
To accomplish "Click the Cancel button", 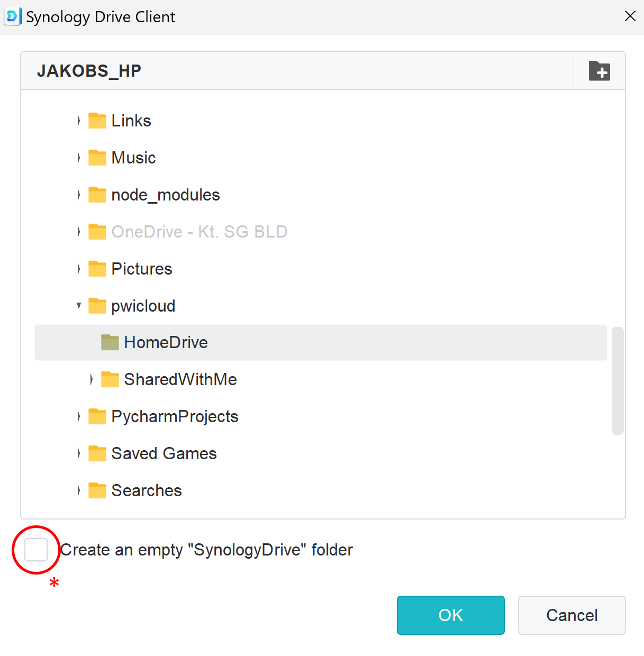I will pos(572,615).
